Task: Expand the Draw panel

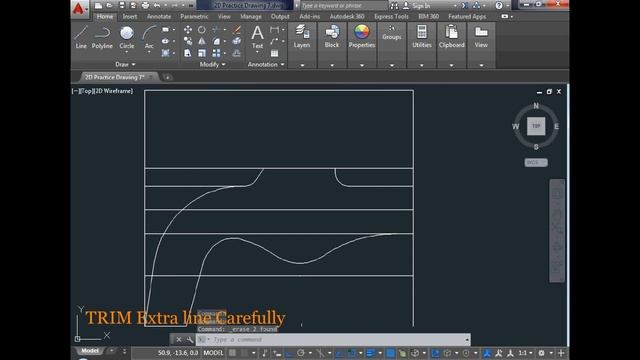Action: pyautogui.click(x=125, y=64)
